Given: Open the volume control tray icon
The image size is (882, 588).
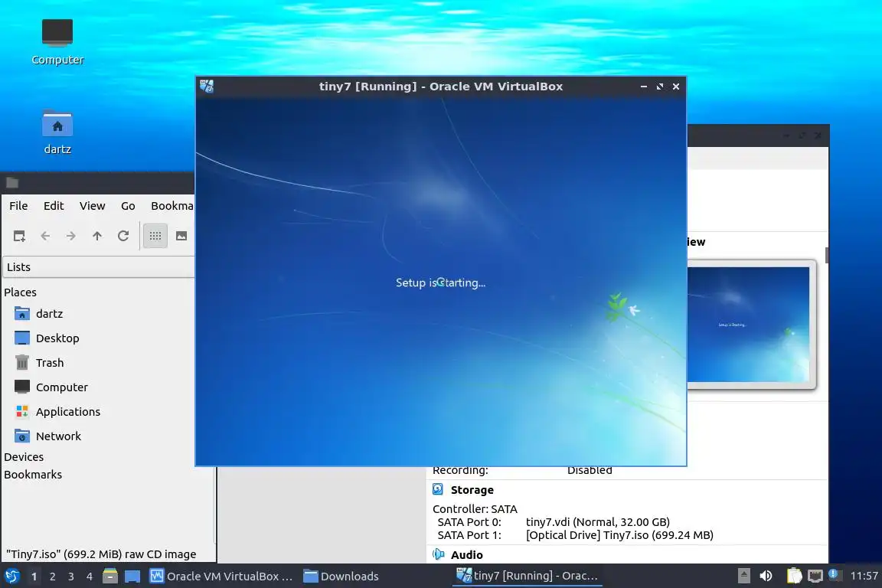Looking at the screenshot, I should coord(766,576).
